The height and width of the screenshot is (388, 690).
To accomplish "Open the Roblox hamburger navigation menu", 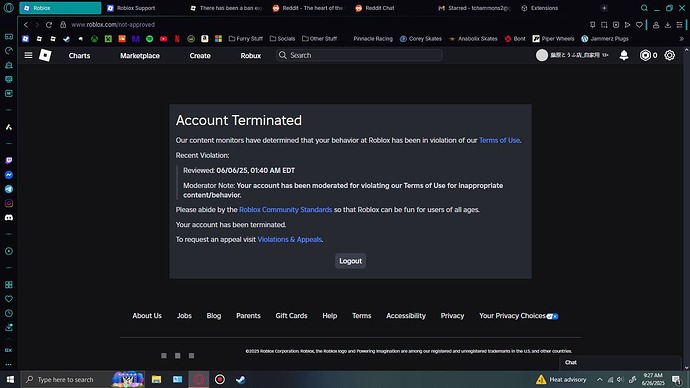I will coord(28,55).
